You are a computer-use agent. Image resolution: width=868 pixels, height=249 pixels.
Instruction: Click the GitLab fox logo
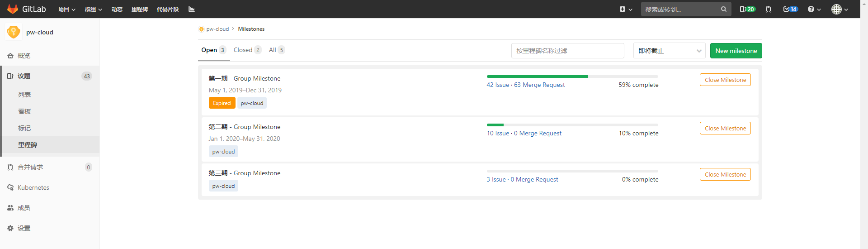[13, 9]
